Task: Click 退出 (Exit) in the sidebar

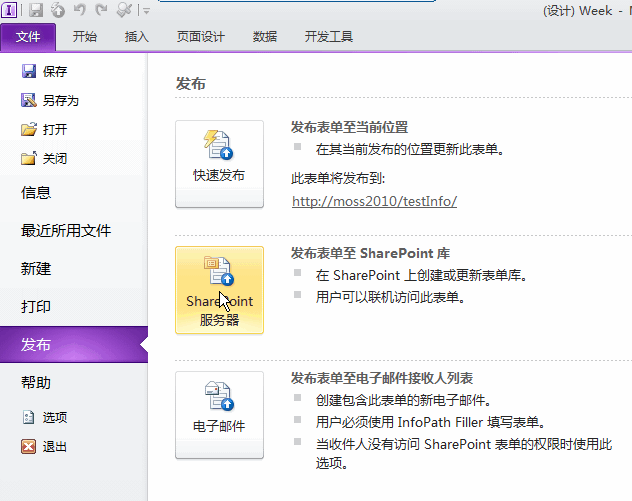Action: tap(54, 447)
